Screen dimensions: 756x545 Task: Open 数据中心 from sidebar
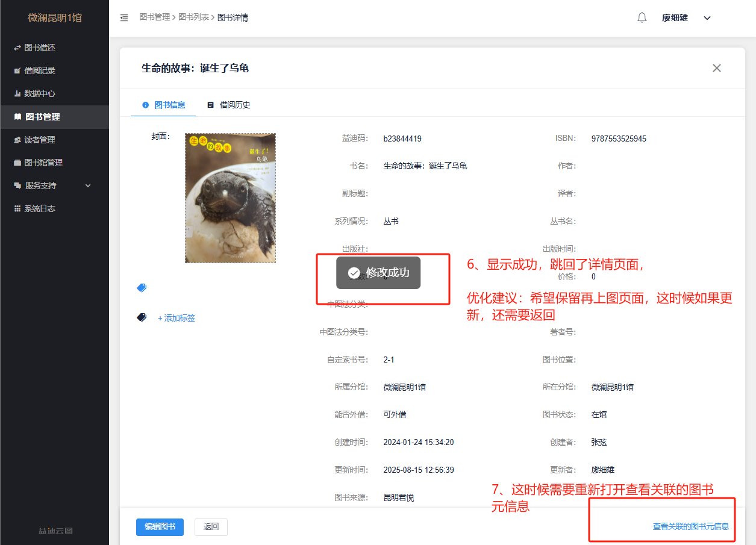pyautogui.click(x=40, y=93)
